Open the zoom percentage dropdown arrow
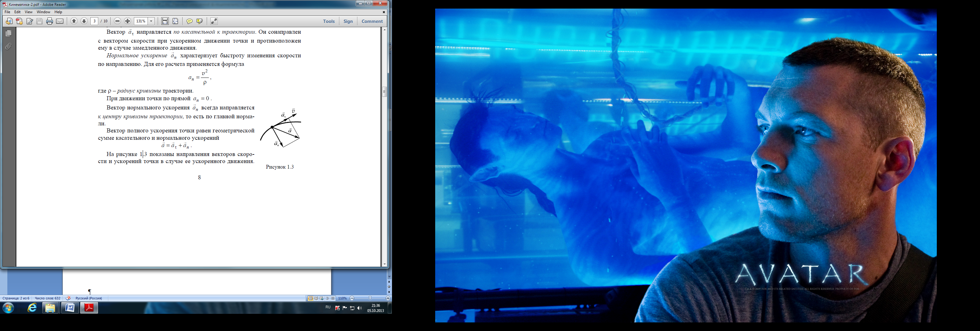 coord(151,21)
